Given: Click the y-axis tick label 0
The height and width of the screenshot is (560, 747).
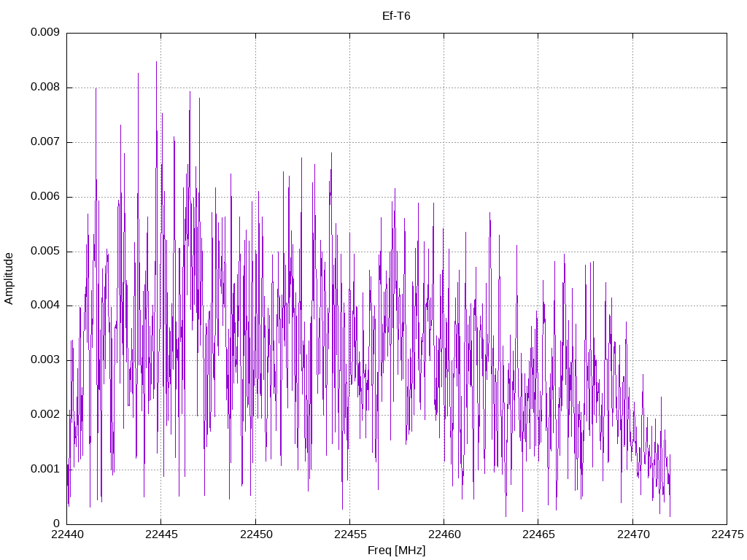Looking at the screenshot, I should click(x=57, y=524).
